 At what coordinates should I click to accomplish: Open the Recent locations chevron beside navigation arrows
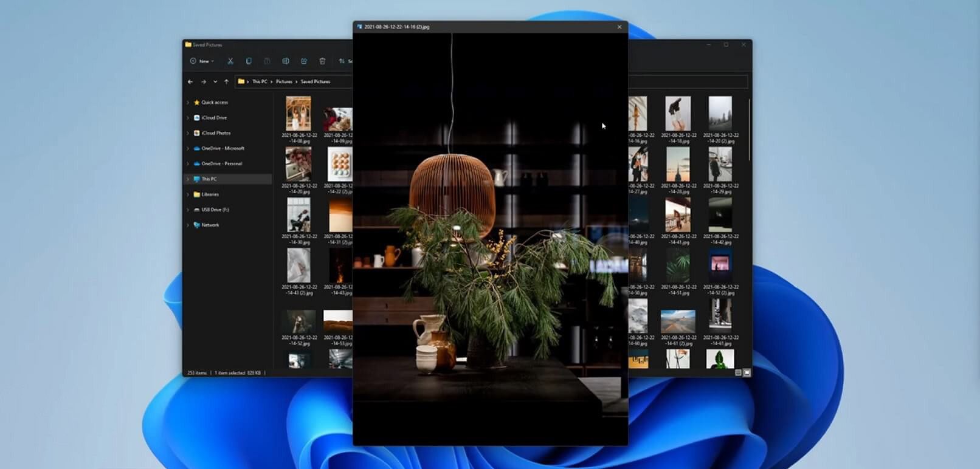point(215,81)
